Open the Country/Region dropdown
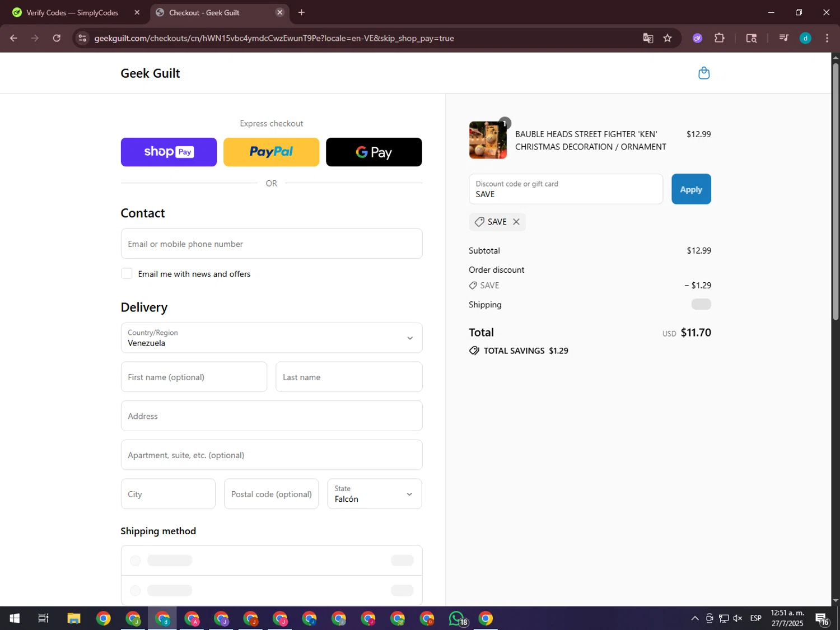 [x=272, y=338]
